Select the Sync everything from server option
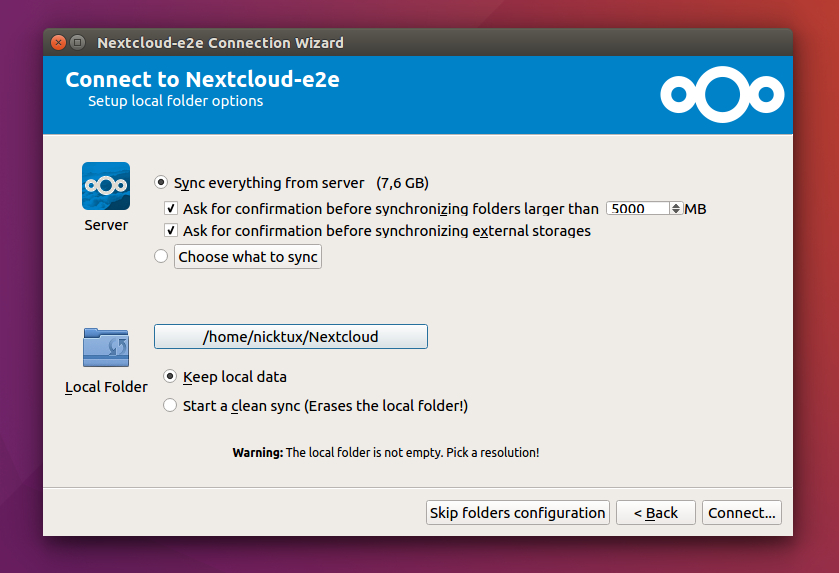Viewport: 839px width, 573px height. click(x=161, y=183)
